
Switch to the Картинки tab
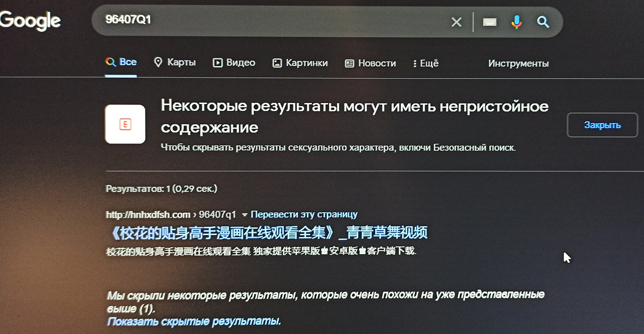(300, 63)
